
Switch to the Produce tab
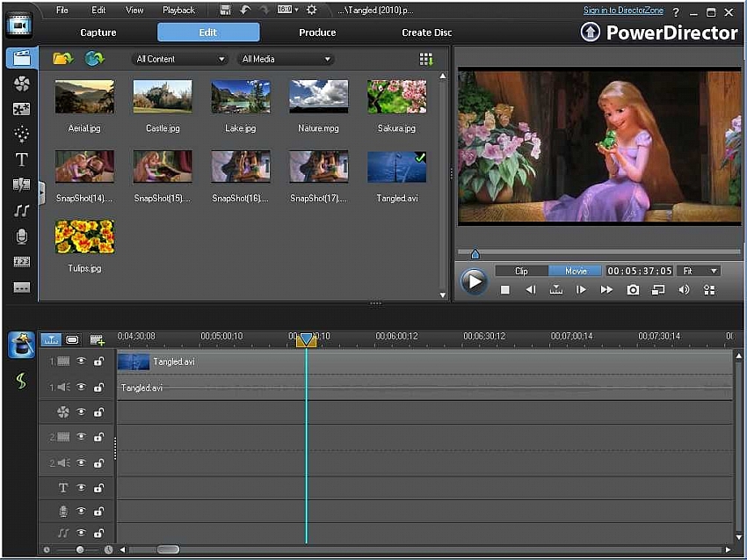coord(317,33)
